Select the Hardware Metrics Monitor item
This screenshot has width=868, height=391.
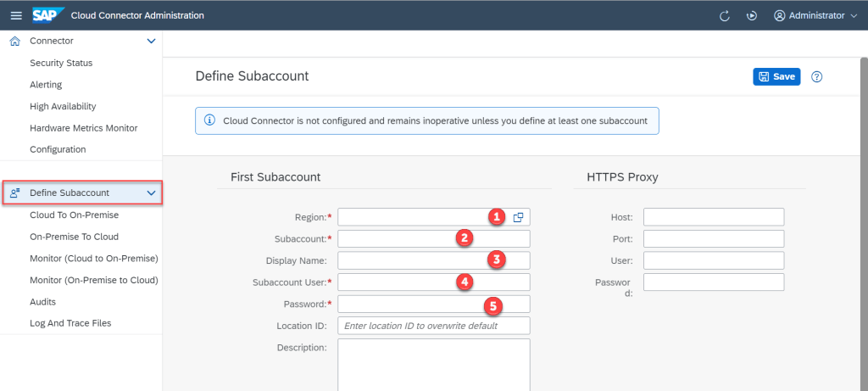coord(83,128)
